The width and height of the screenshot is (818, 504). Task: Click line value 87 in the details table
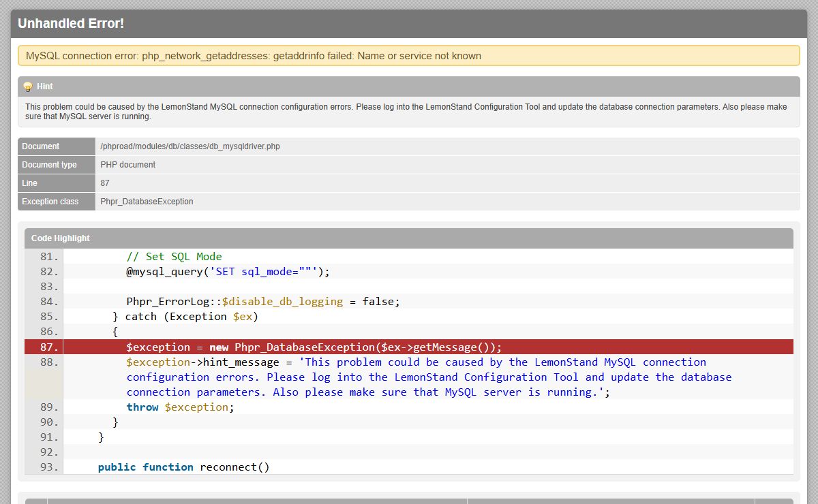pos(105,183)
